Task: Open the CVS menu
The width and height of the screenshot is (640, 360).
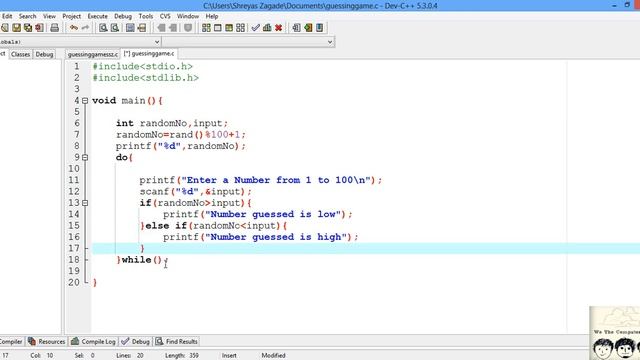Action: point(165,16)
